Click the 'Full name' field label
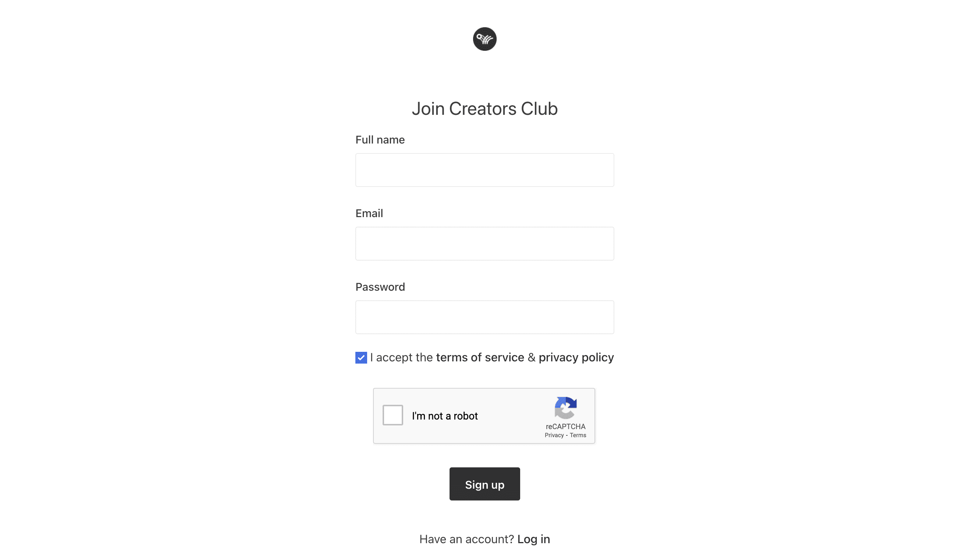 point(380,140)
